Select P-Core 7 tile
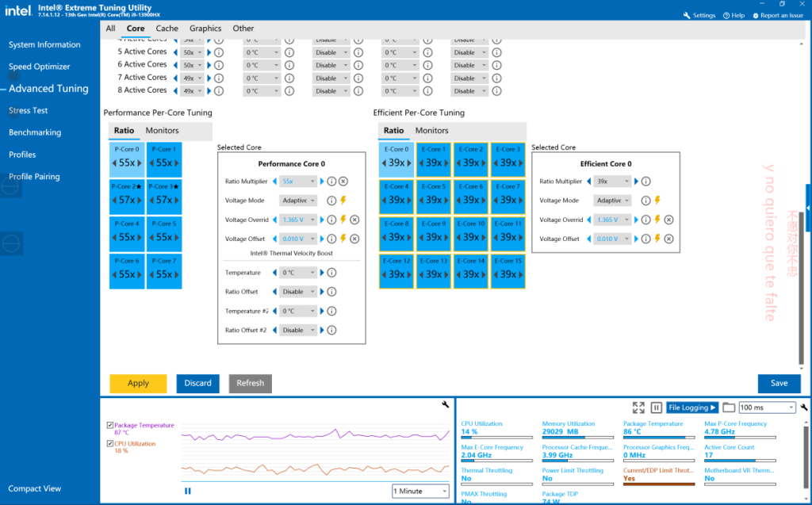Image resolution: width=812 pixels, height=505 pixels. pos(164,271)
